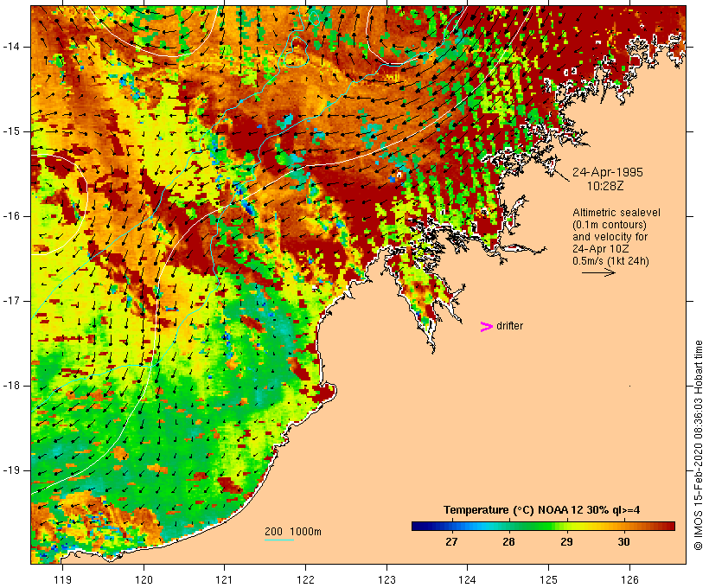Click the IMOS copyright timestamp text

(699, 445)
